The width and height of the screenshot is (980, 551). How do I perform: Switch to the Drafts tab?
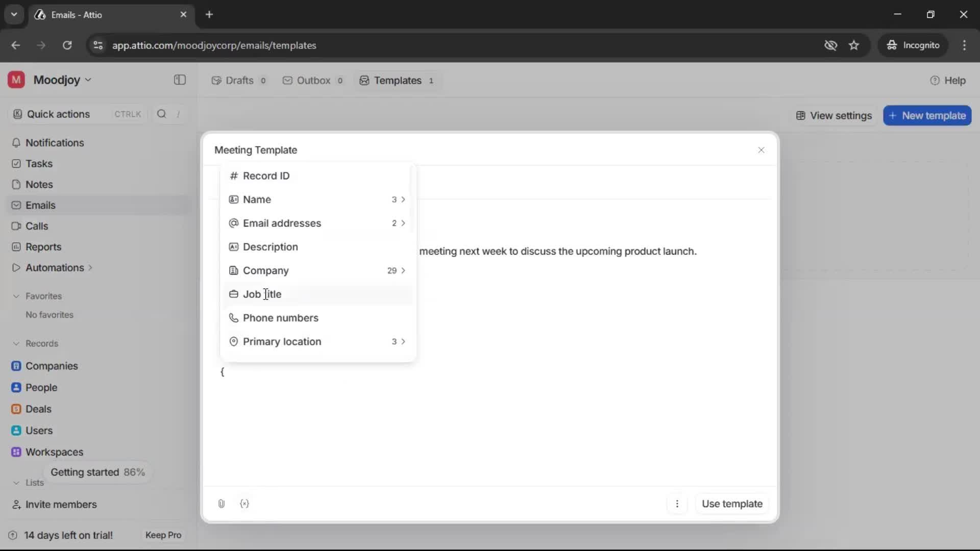[239, 80]
